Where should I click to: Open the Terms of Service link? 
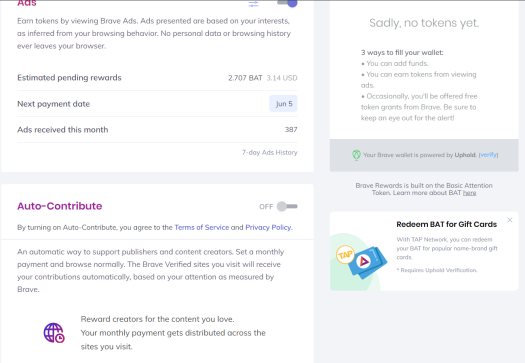tap(202, 227)
